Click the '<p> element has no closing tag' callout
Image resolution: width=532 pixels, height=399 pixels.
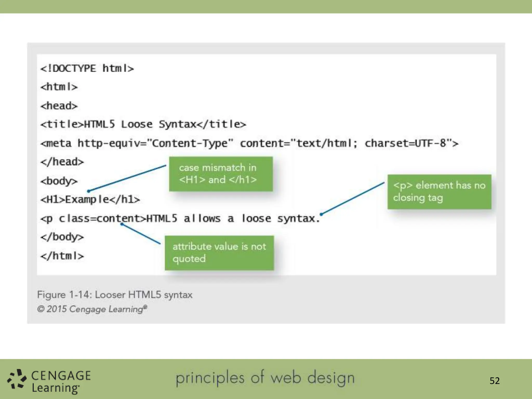pyautogui.click(x=439, y=192)
